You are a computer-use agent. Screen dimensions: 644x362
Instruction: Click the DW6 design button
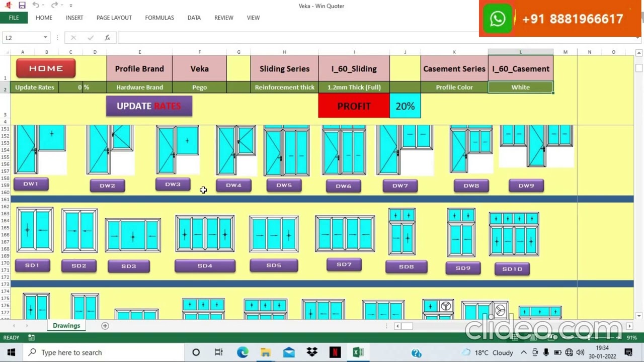(x=343, y=186)
